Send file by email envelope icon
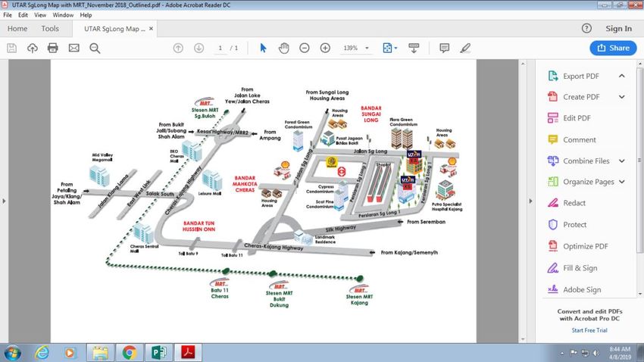 (x=74, y=48)
